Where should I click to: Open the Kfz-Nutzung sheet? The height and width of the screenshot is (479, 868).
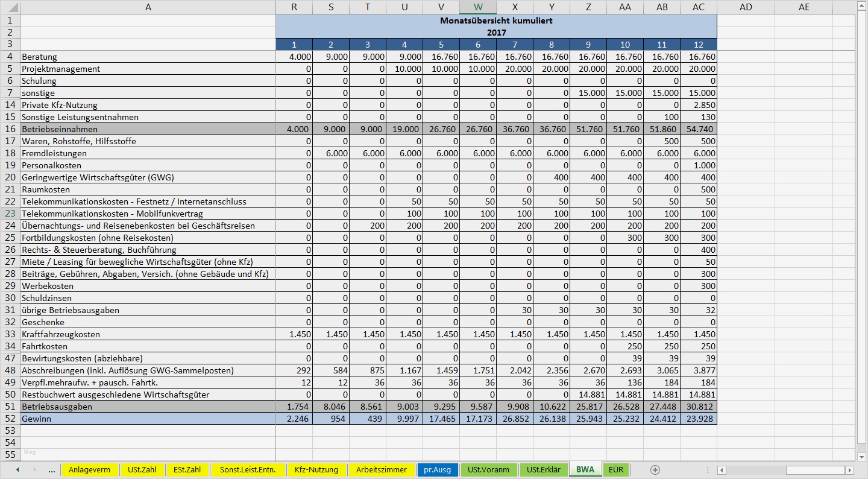click(x=316, y=469)
